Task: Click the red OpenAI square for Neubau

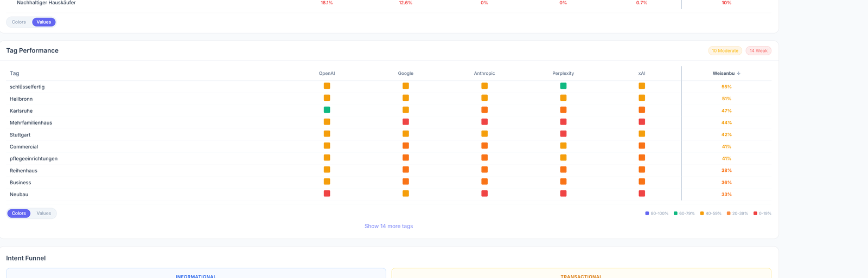Action: coord(327,193)
